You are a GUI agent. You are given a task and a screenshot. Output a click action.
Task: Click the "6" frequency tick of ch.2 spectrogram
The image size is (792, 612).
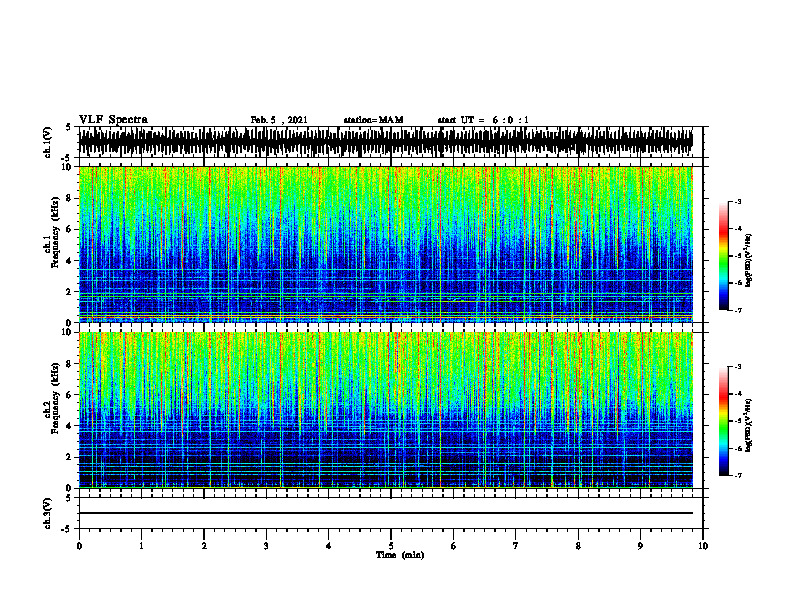[69, 395]
